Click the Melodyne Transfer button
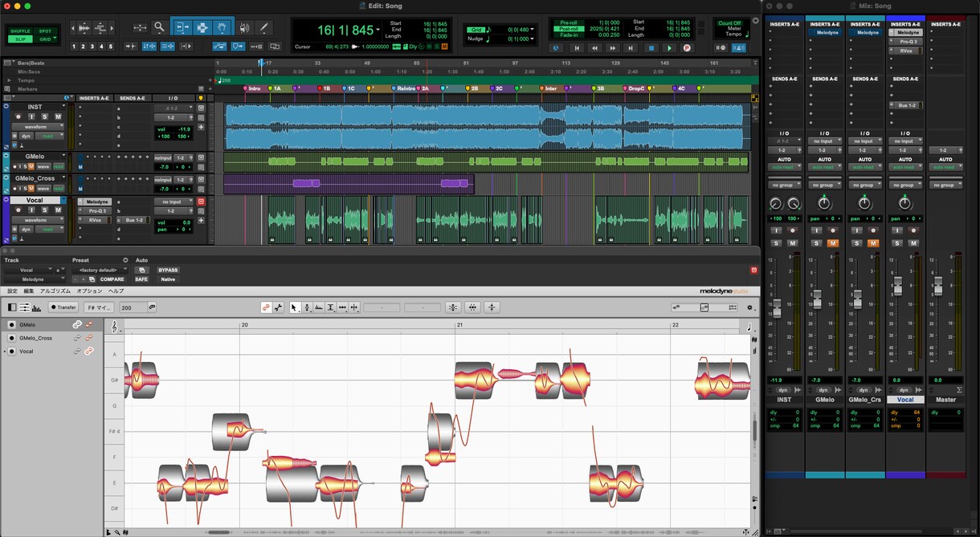Screen dimensions: 980x537 63,307
